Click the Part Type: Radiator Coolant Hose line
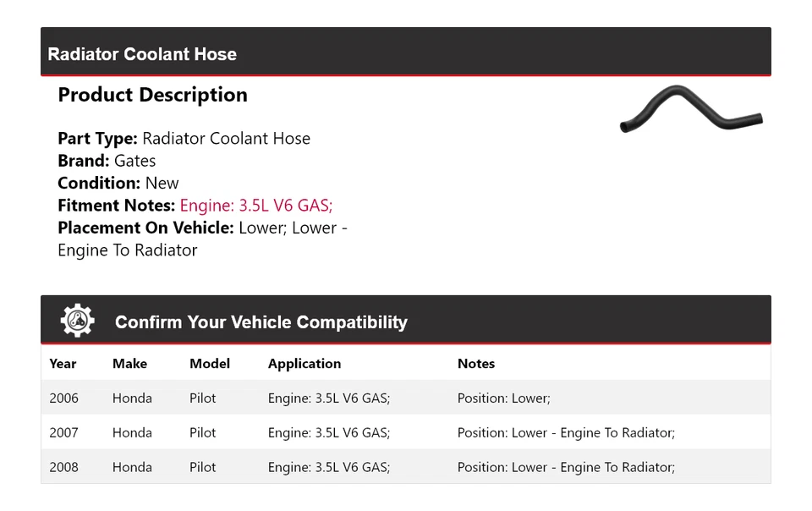This screenshot has width=812, height=511. [184, 139]
